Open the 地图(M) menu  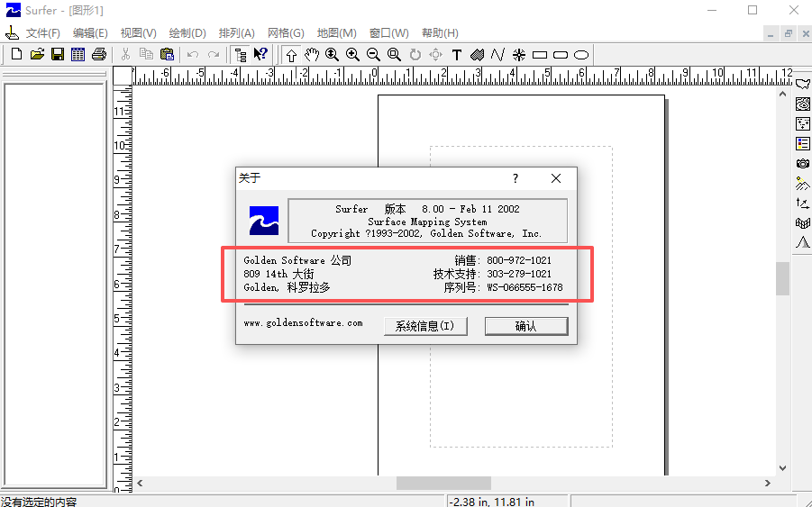tap(337, 33)
